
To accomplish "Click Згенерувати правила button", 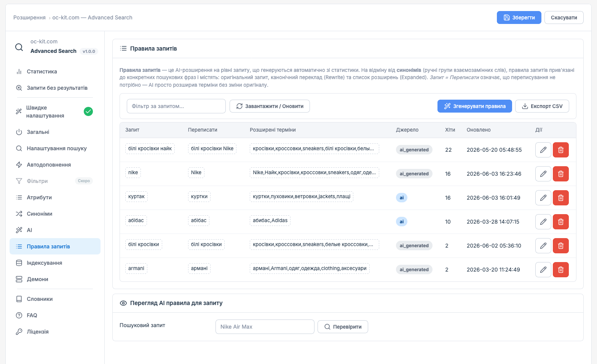I will [475, 106].
